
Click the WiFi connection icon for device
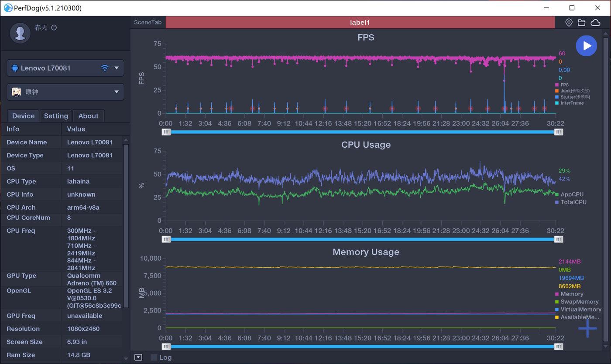tap(104, 68)
